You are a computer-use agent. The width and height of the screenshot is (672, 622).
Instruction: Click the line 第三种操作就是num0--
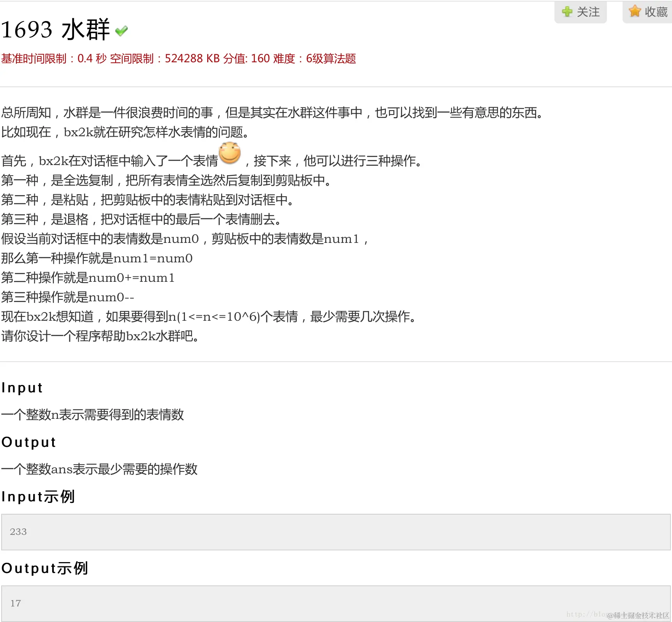click(x=68, y=297)
